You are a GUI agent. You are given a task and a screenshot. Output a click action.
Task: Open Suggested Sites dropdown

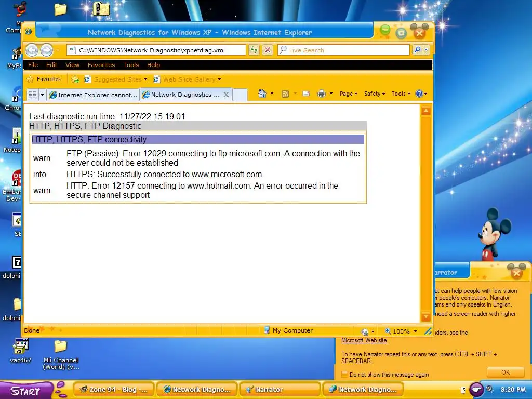(x=116, y=79)
